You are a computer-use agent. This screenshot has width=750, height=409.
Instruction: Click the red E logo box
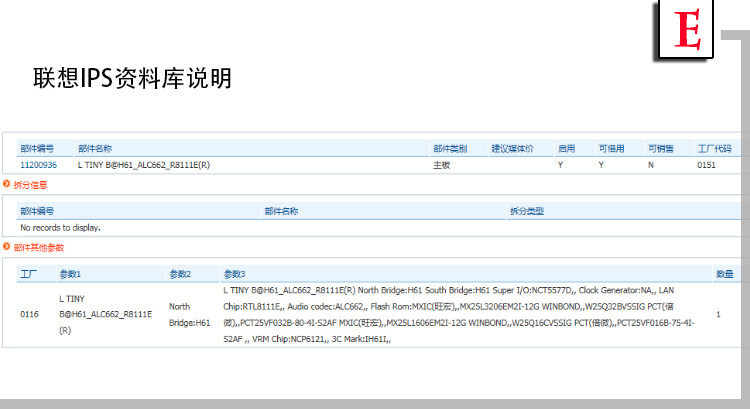687,30
